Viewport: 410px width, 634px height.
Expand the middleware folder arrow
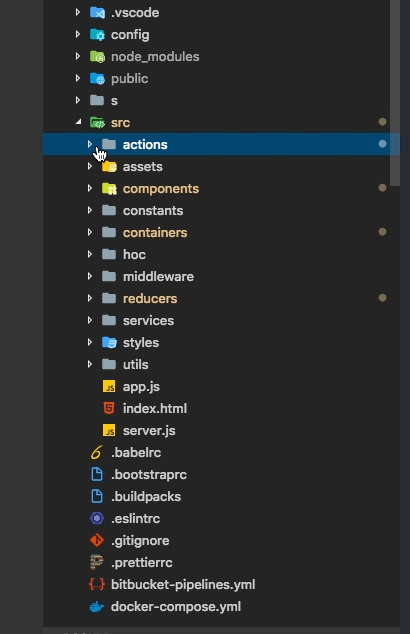pyautogui.click(x=90, y=276)
